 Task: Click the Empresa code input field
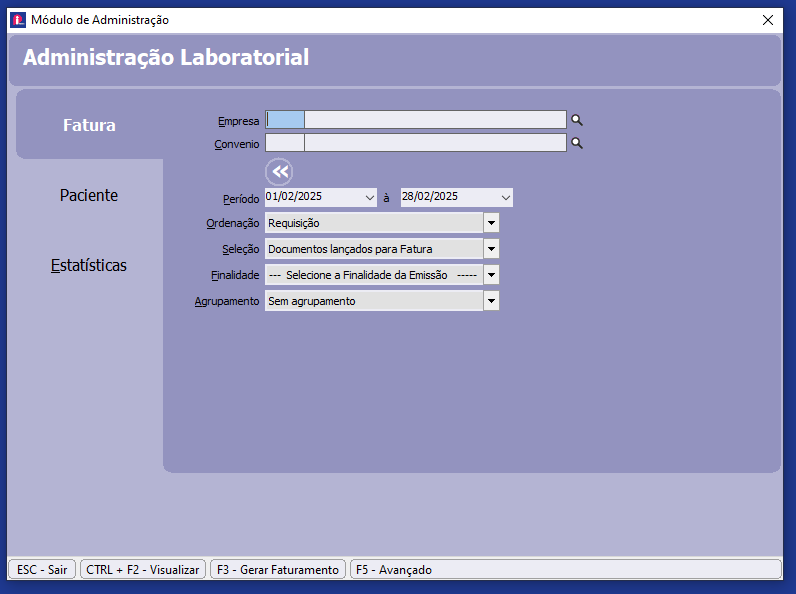click(x=285, y=120)
